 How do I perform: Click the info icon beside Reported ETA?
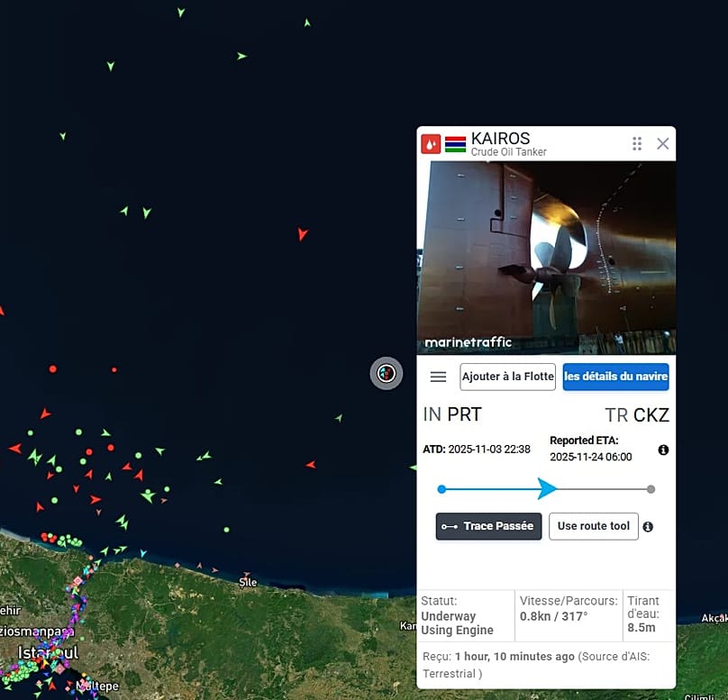(x=663, y=450)
